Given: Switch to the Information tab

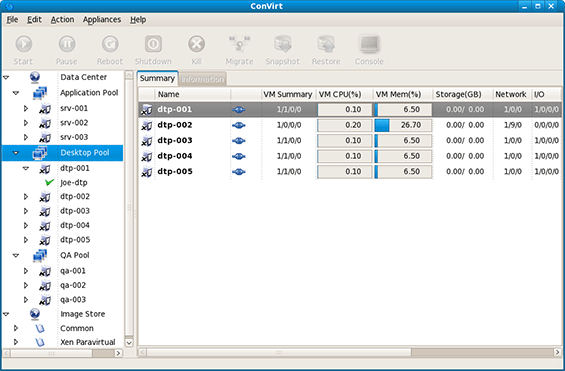Looking at the screenshot, I should 203,79.
